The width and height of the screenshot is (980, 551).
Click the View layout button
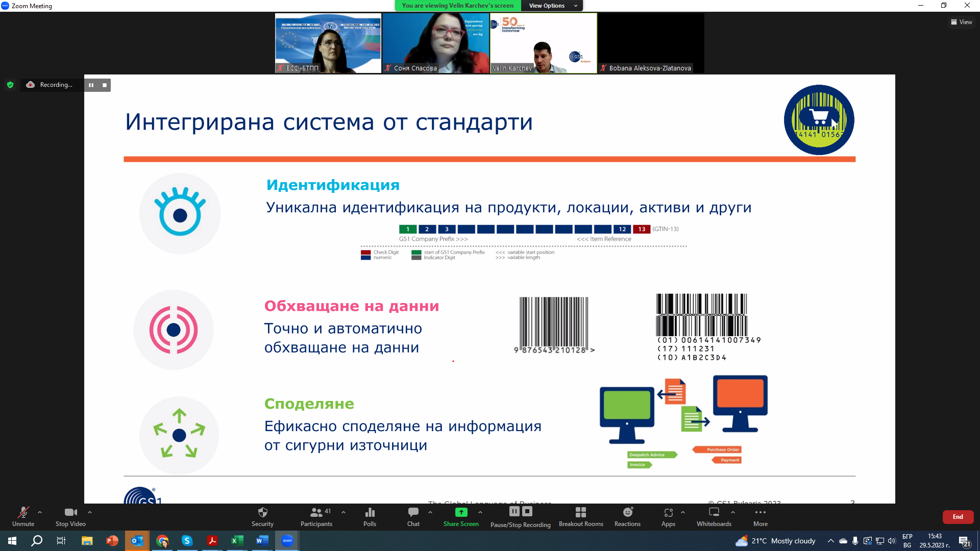961,22
